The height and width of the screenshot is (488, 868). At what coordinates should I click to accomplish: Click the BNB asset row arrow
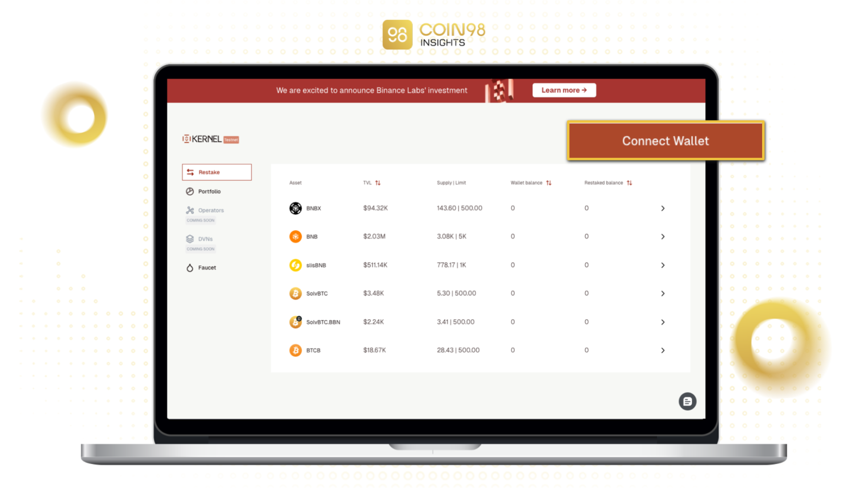663,236
